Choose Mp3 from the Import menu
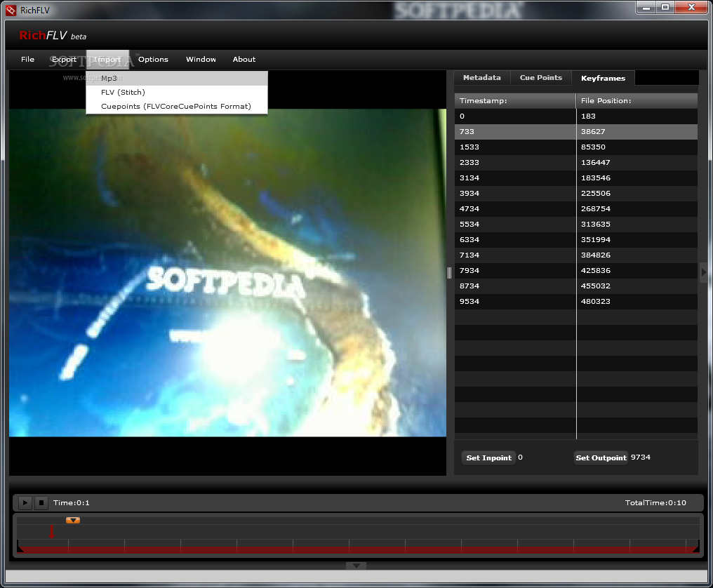The image size is (713, 588). 177,78
